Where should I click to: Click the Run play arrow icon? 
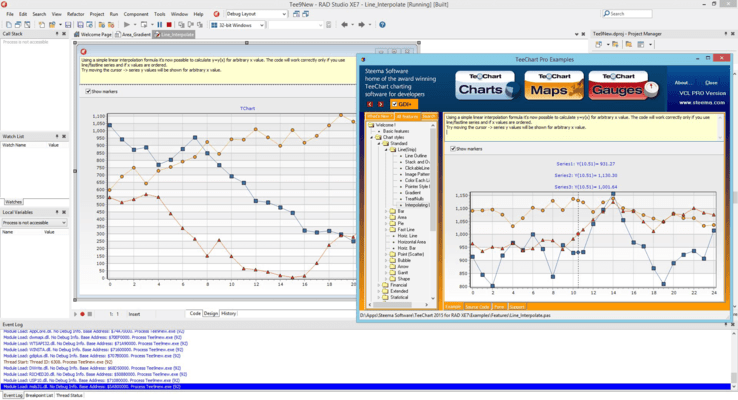(127, 24)
